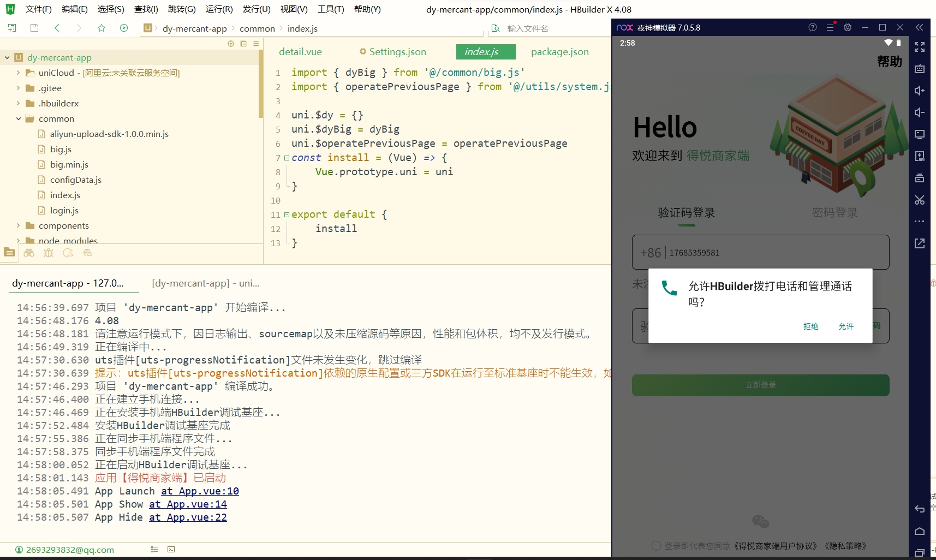Open App.vue:14 link in console

(188, 504)
